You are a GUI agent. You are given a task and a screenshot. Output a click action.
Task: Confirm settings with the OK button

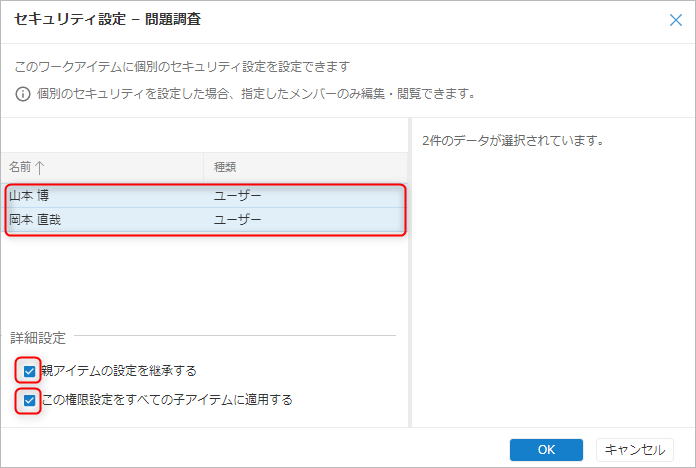tap(546, 449)
